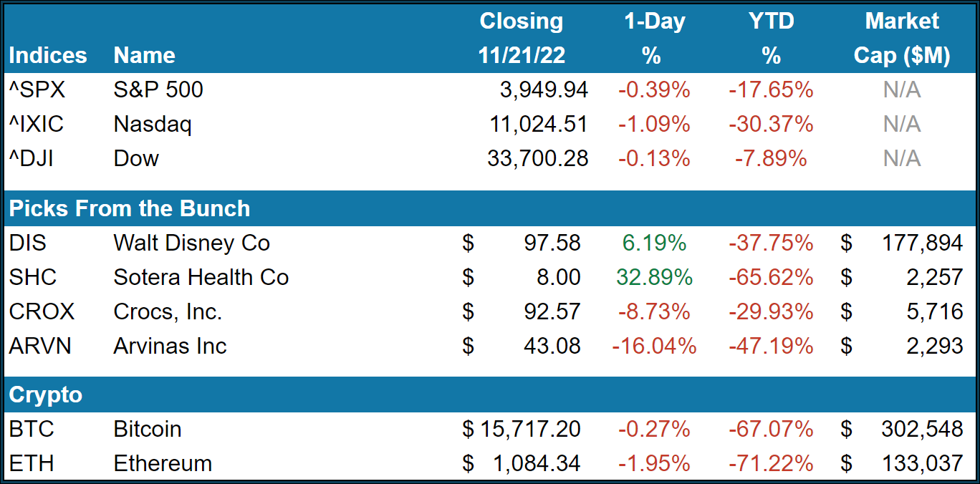
Task: Click the Nasdaq name cell
Action: (x=153, y=125)
